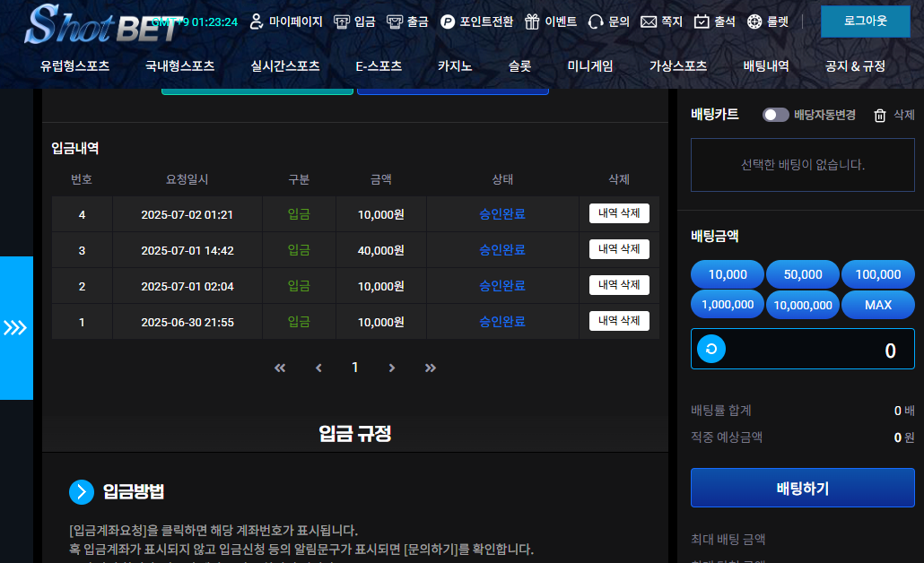
Task: Select the 50,000 bet amount chip
Action: click(802, 274)
